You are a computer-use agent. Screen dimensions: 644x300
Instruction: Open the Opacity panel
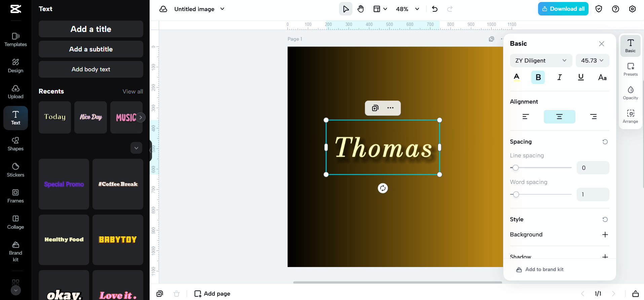pyautogui.click(x=630, y=93)
